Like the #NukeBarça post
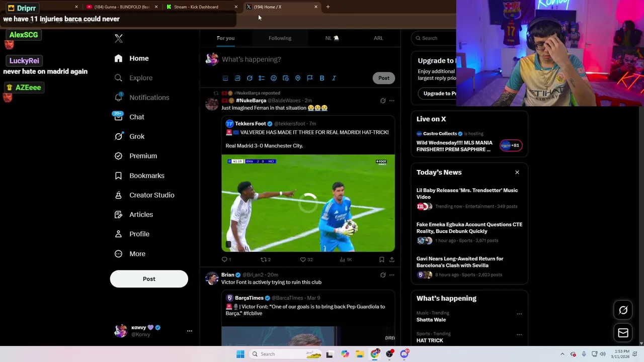Screen dimensions: 644x362 point(306,259)
